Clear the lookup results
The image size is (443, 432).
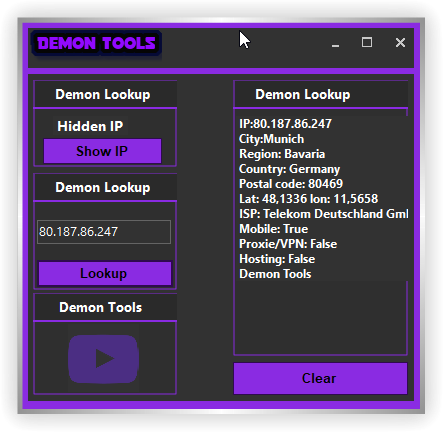[x=320, y=378]
